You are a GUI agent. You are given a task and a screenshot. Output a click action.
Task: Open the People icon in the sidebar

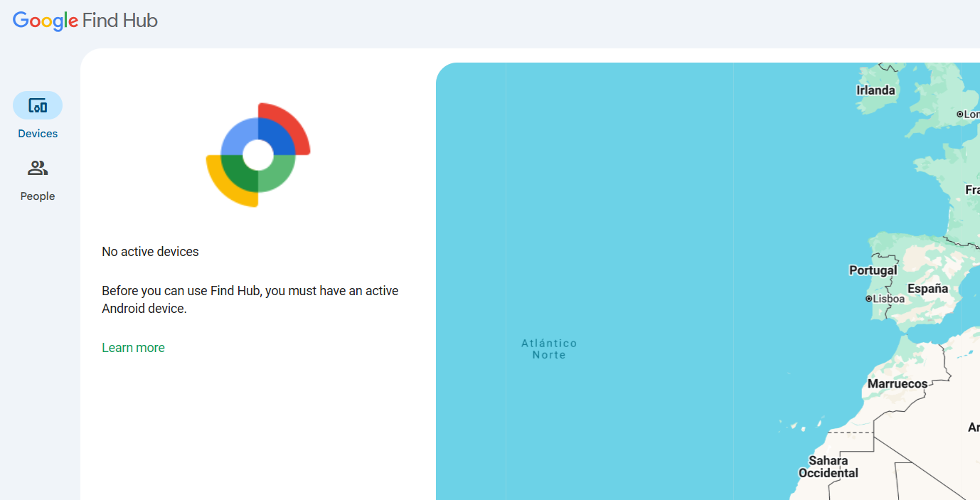[x=38, y=169]
